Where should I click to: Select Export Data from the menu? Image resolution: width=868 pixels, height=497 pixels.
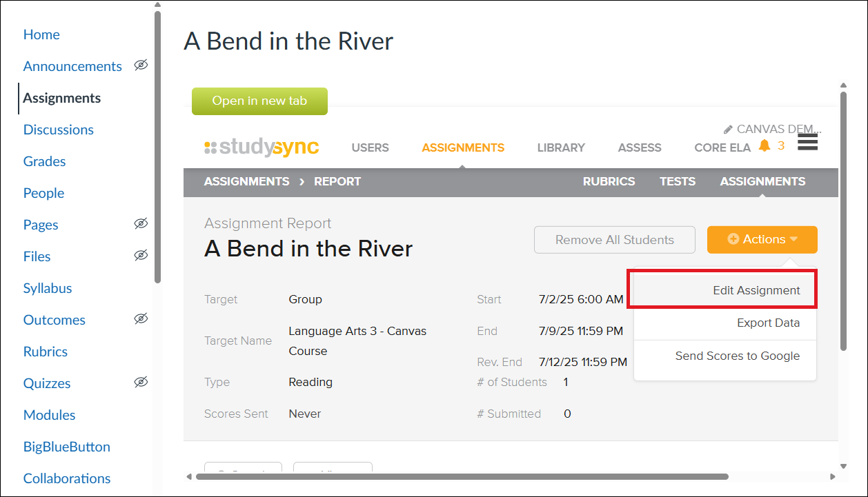[x=768, y=323]
